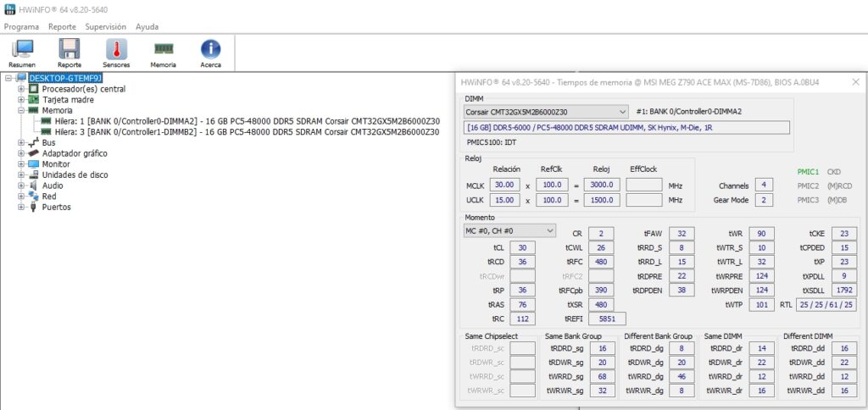Image resolution: width=868 pixels, height=410 pixels.
Task: Open the Sensores thermometer icon
Action: [116, 49]
